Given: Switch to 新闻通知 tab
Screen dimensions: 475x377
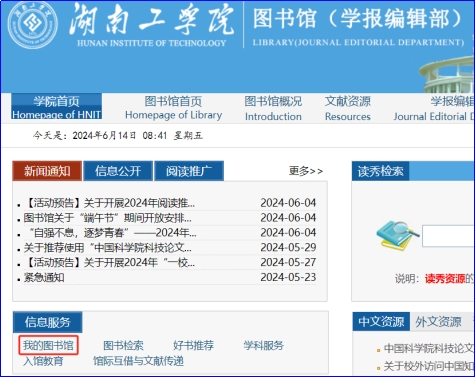Looking at the screenshot, I should (47, 171).
